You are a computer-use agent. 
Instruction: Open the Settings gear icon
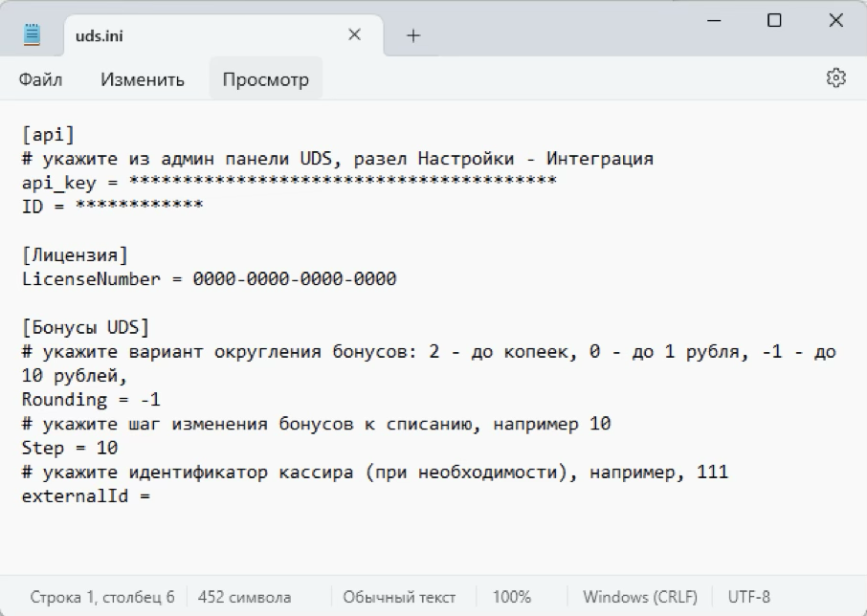pos(835,77)
